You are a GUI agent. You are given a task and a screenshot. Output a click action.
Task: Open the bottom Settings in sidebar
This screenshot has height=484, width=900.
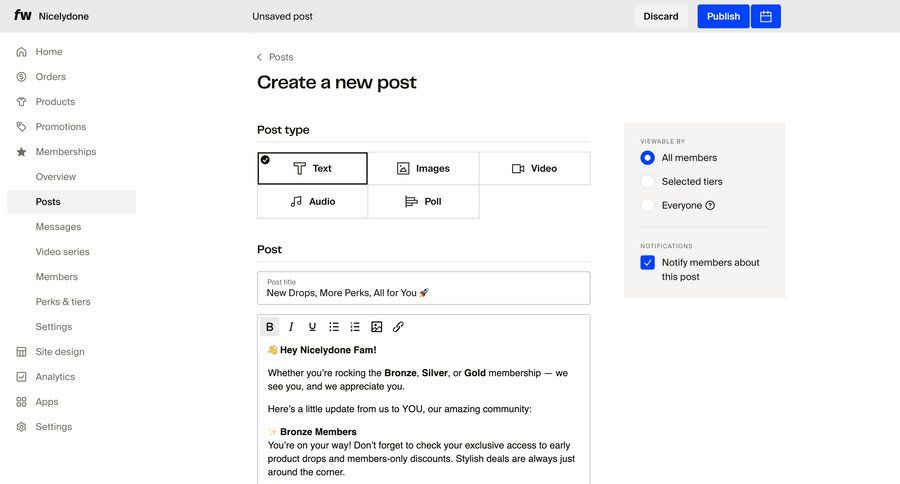[54, 427]
